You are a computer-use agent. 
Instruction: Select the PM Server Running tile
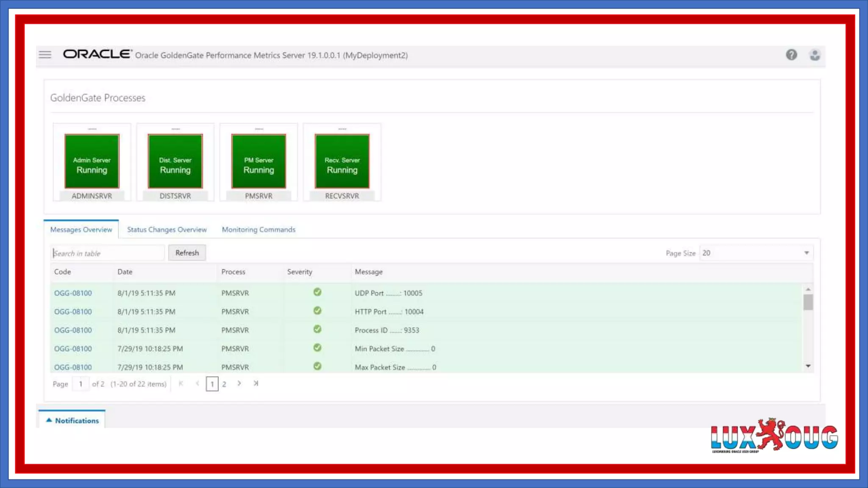pyautogui.click(x=259, y=161)
